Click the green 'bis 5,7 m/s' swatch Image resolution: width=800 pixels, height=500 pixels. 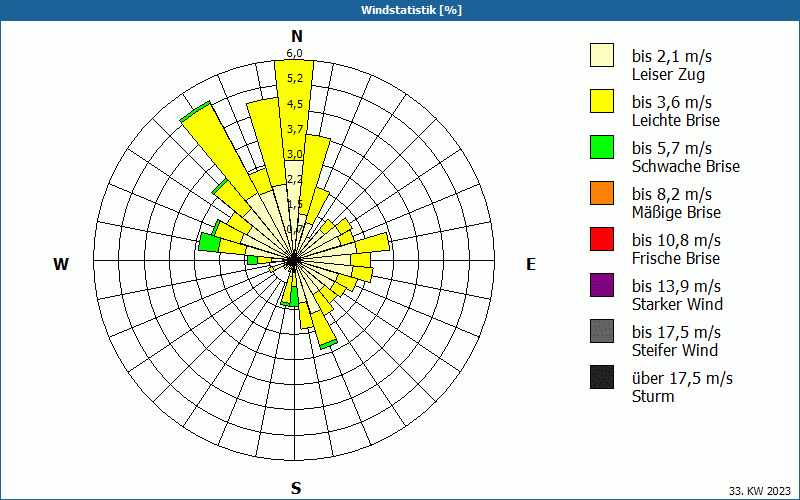pyautogui.click(x=602, y=147)
